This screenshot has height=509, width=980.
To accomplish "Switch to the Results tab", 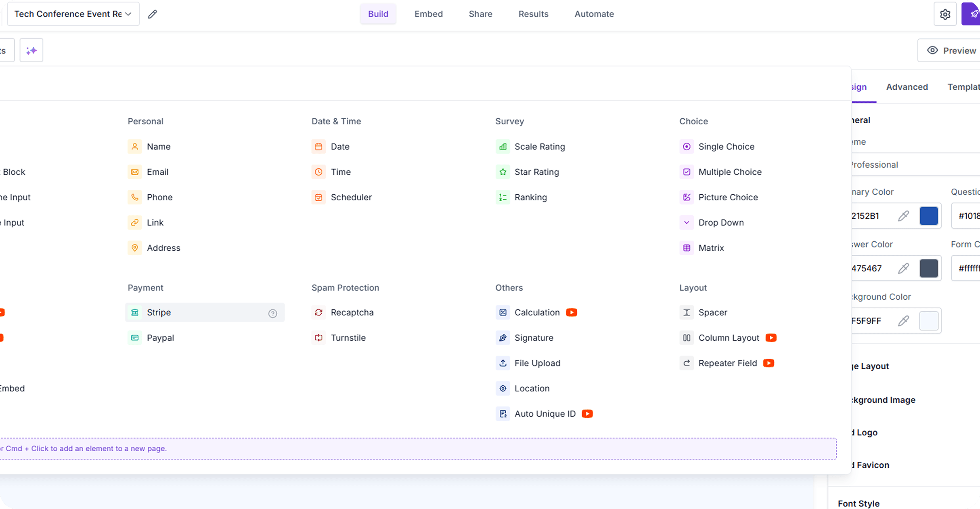I will click(x=533, y=14).
